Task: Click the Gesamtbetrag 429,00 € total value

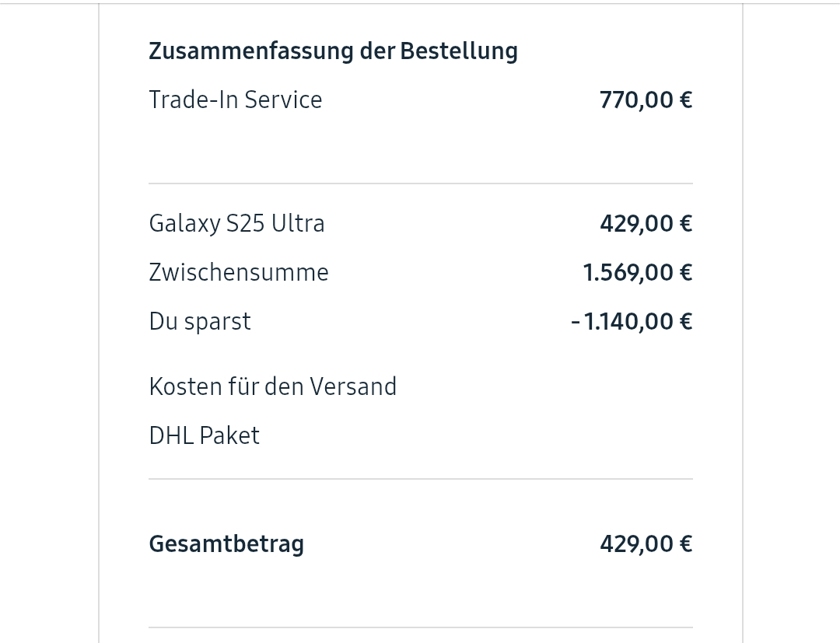Action: (646, 544)
